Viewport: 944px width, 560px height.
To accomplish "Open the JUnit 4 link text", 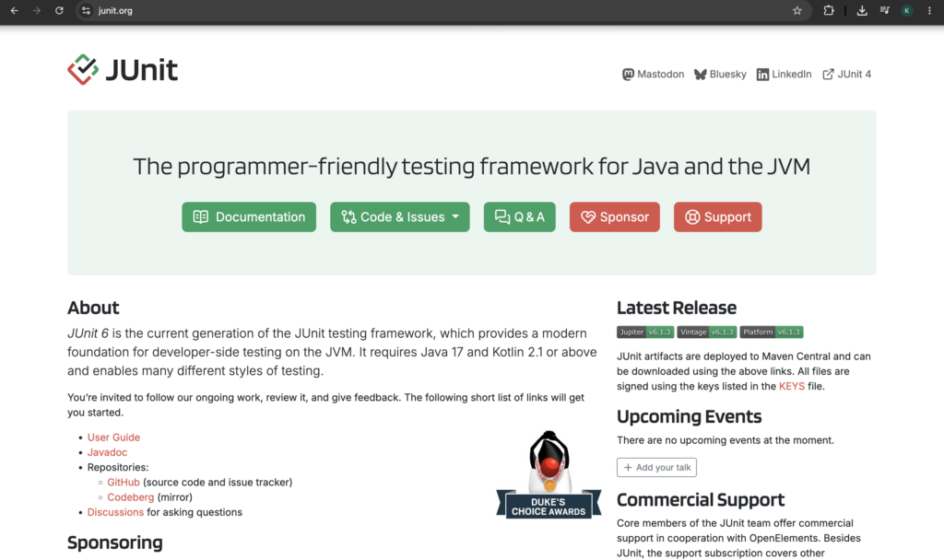I will click(x=855, y=74).
